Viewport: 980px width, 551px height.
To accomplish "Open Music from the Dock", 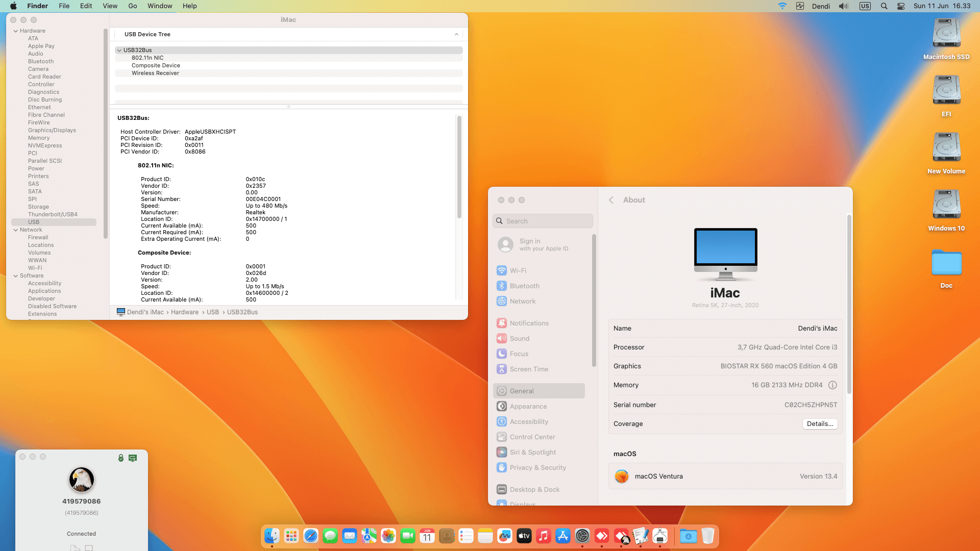I will pos(544,536).
